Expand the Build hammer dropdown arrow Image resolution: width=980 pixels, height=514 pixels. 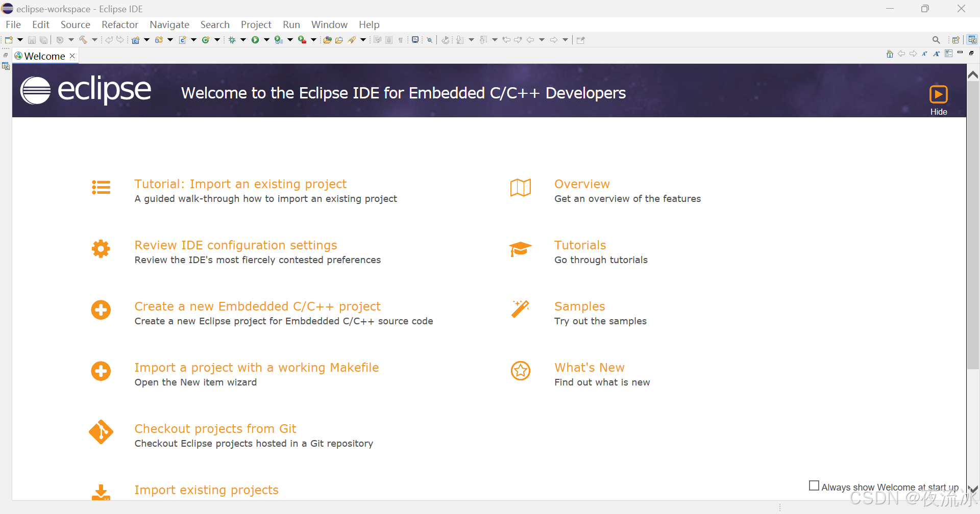tap(94, 40)
